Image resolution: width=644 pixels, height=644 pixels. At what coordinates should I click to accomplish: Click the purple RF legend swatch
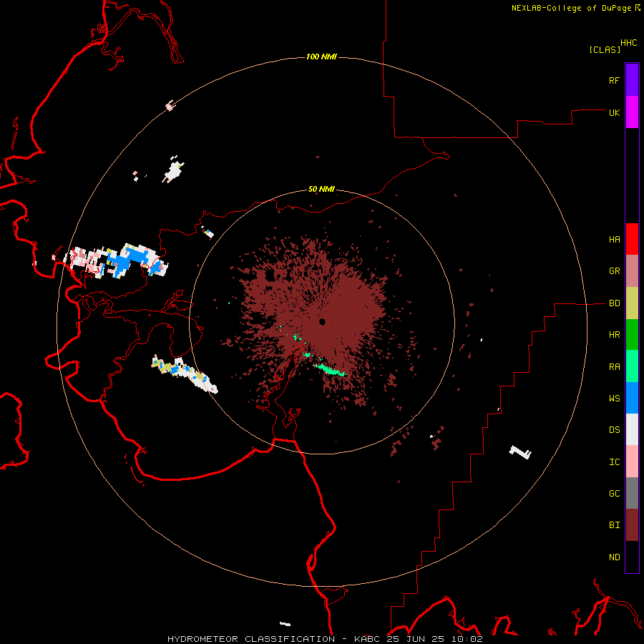pyautogui.click(x=632, y=80)
